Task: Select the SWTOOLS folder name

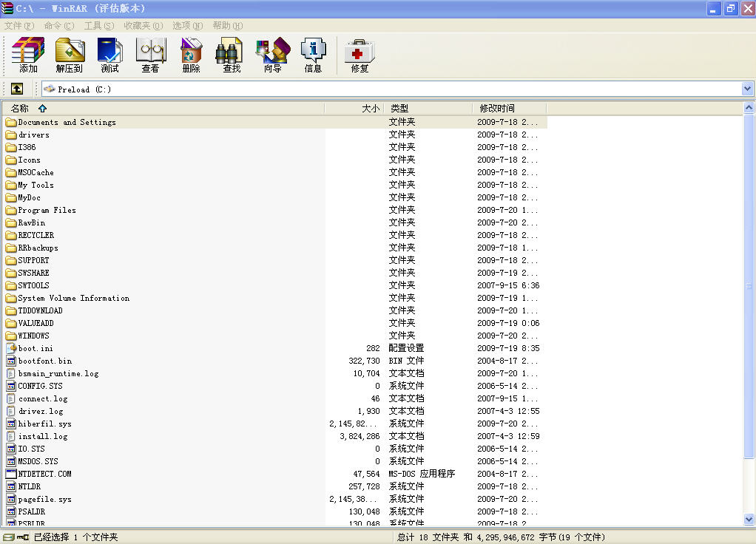Action: (34, 285)
